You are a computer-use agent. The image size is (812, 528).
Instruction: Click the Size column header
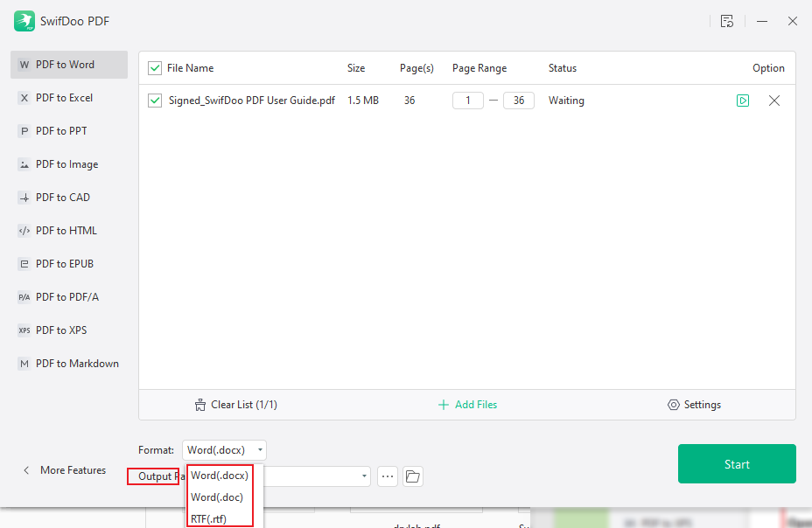[x=356, y=68]
